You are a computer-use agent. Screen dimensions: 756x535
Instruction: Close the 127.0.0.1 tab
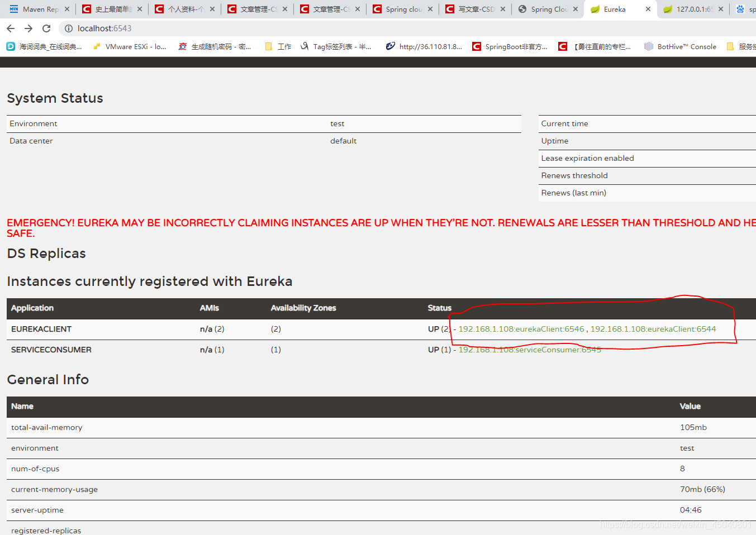point(721,9)
